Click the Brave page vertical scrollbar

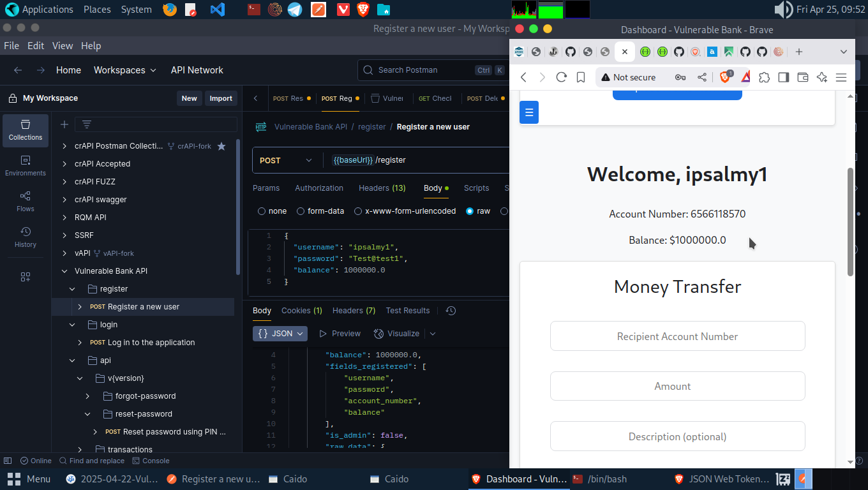[x=850, y=222]
